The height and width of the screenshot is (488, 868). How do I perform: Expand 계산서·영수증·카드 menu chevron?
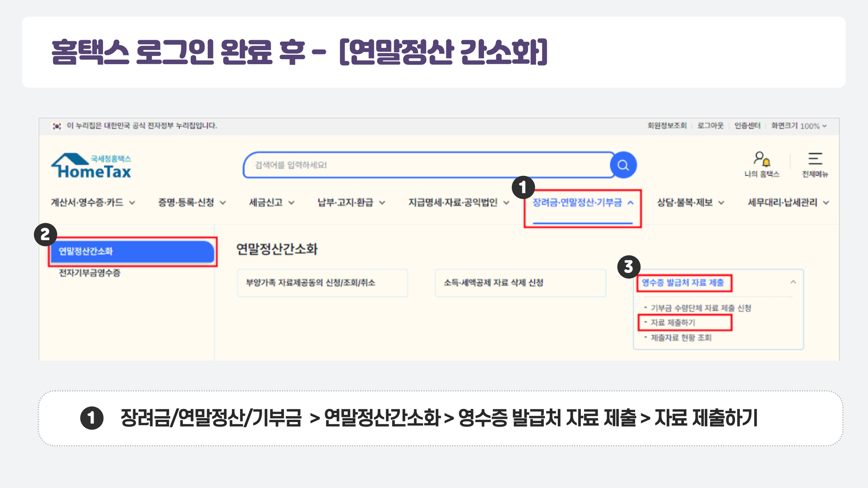point(132,203)
